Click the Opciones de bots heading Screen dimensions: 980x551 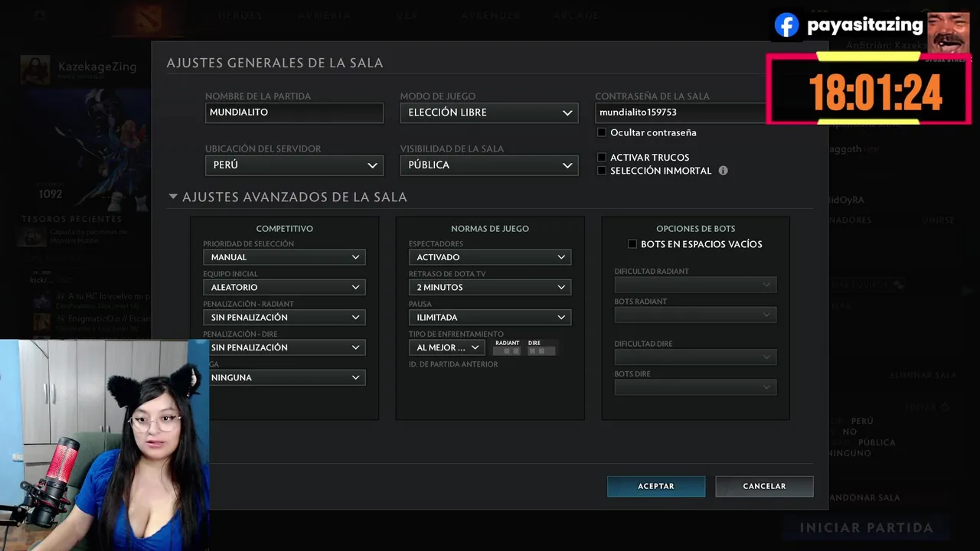[x=695, y=229]
